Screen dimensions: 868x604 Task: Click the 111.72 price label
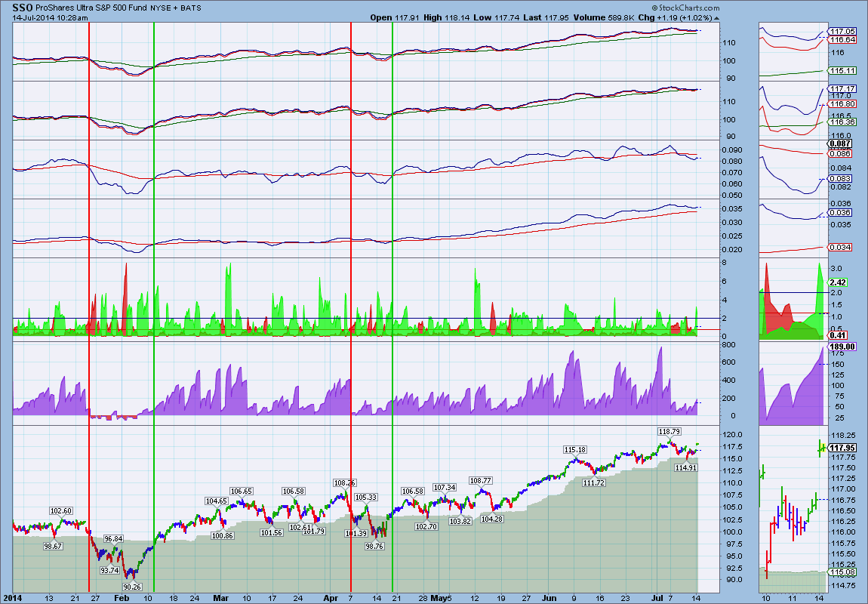[594, 482]
